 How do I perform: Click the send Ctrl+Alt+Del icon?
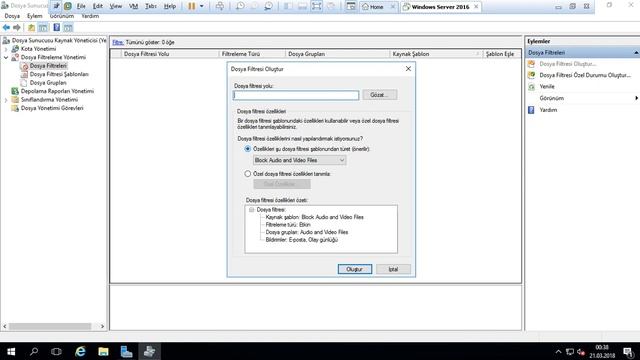[220, 6]
